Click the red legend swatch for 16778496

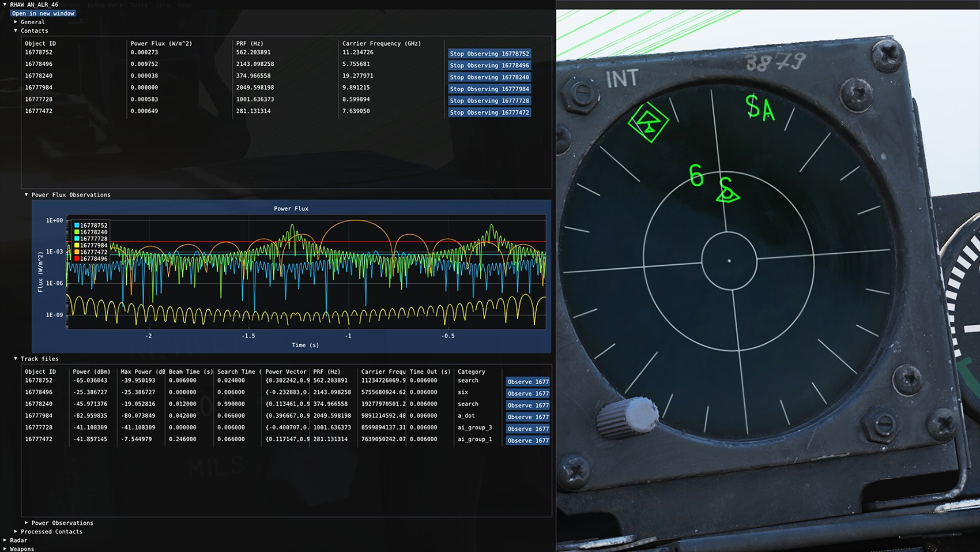click(76, 259)
